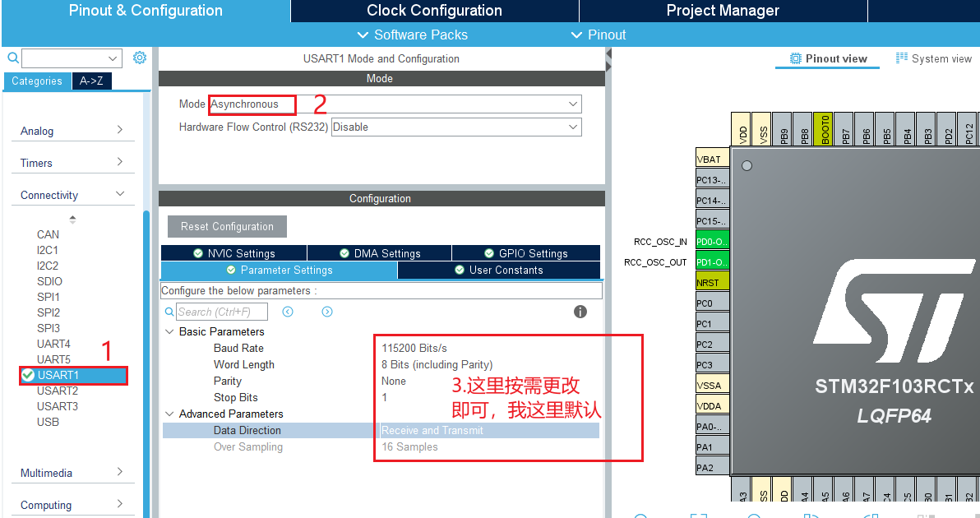The width and height of the screenshot is (980, 518).
Task: Open the GPIO Settings tab
Action: tap(525, 253)
